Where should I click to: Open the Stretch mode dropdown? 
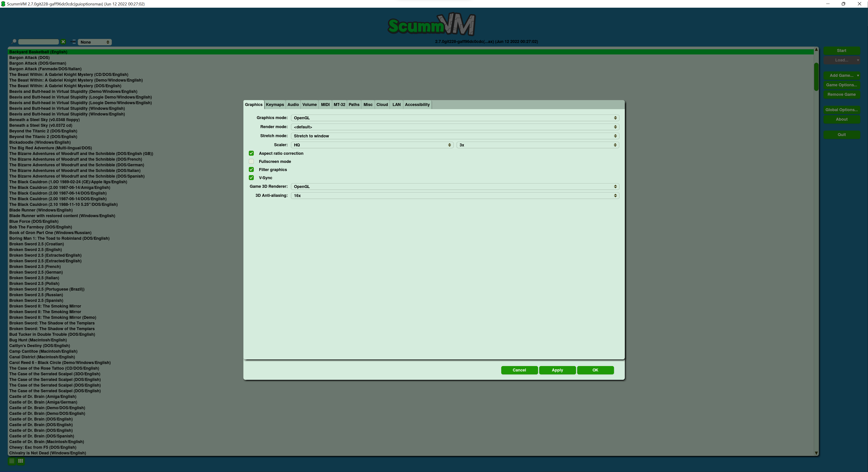click(455, 136)
